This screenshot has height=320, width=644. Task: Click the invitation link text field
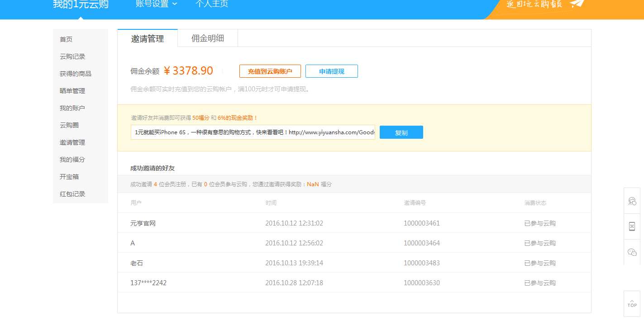tap(253, 132)
